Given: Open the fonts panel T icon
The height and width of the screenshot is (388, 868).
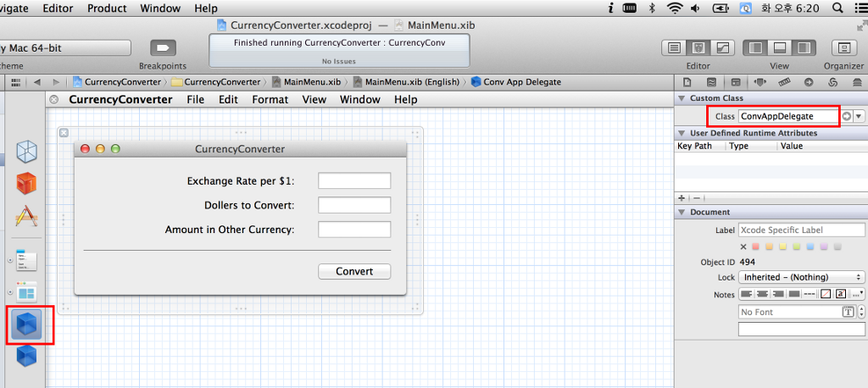Looking at the screenshot, I should click(x=848, y=312).
